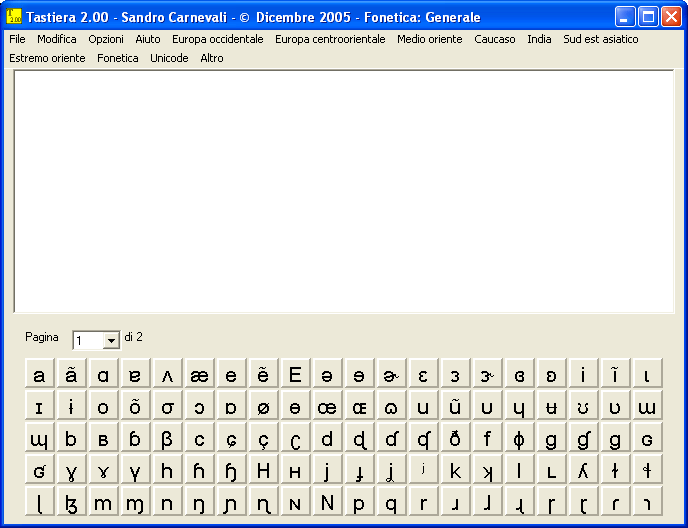Insert the o-tilde õ character key
Viewport: 688px width, 528px height.
tap(135, 405)
